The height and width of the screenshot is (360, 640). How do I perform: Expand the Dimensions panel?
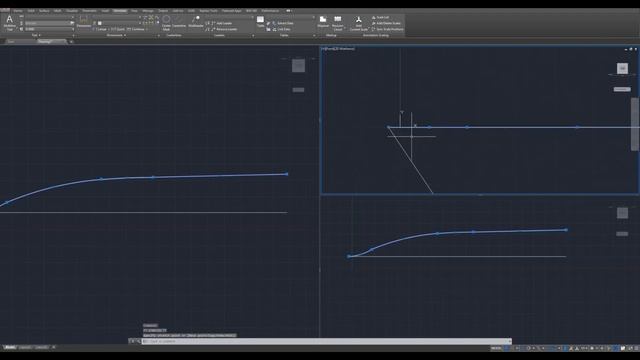coord(116,36)
